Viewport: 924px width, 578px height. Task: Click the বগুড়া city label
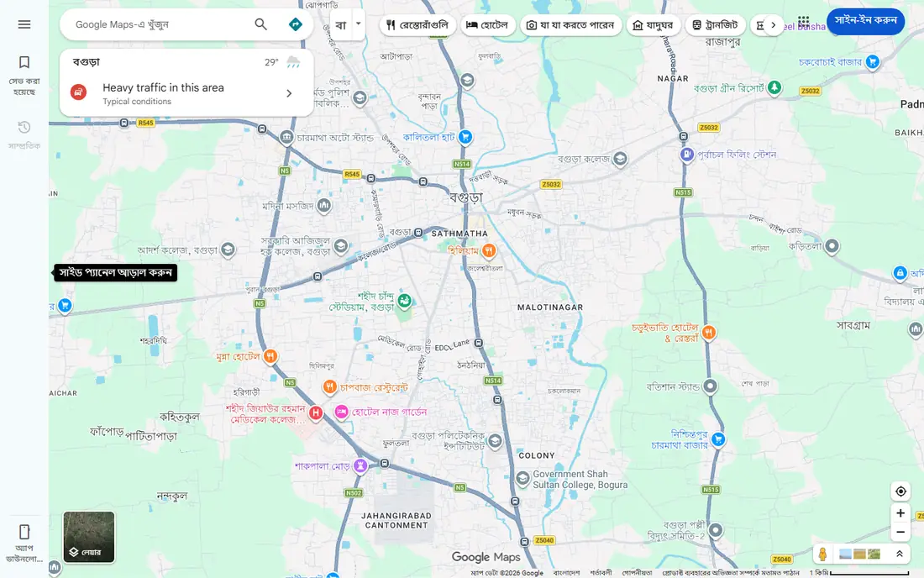pos(466,197)
